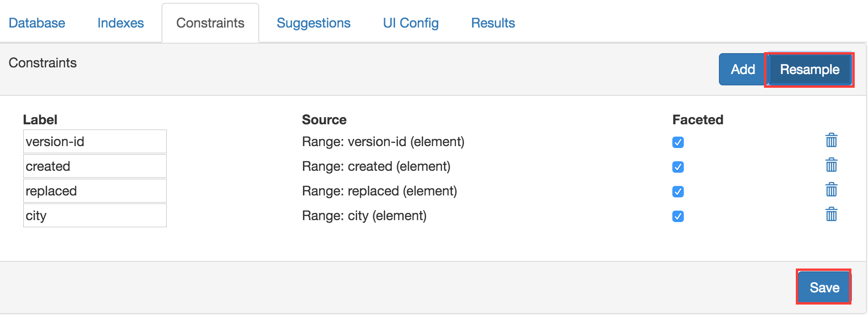Click into the created label field
The width and height of the screenshot is (868, 315).
[95, 166]
